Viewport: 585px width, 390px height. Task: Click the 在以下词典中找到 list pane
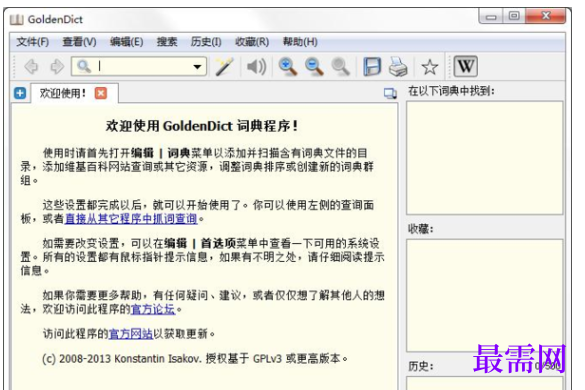485,158
